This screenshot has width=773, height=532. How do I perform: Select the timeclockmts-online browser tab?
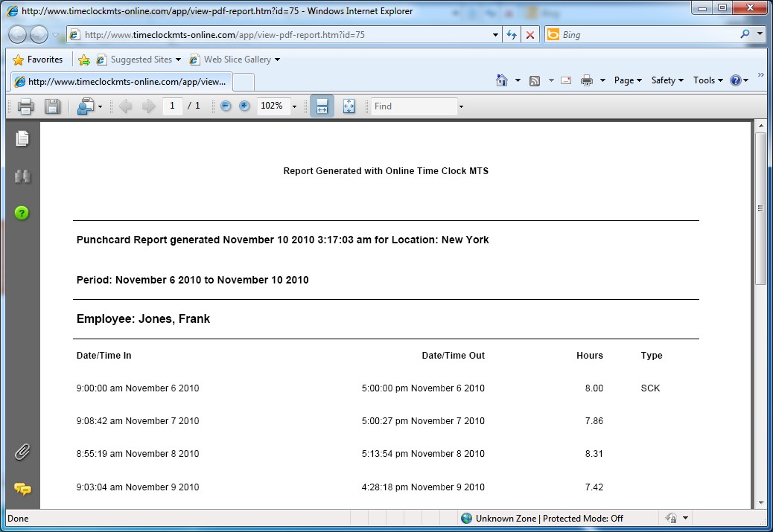[121, 82]
